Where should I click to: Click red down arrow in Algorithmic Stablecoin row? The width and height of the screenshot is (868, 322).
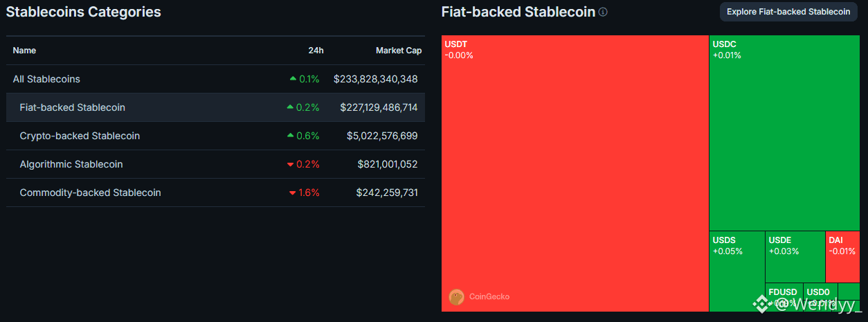pos(290,165)
